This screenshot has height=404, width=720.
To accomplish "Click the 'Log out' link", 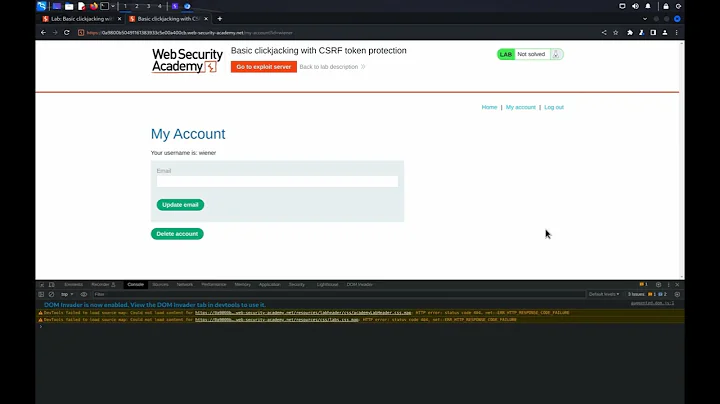I will [554, 107].
